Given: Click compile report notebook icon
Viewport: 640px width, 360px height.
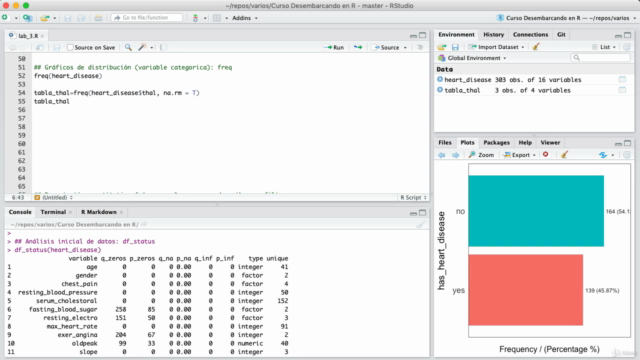Looking at the screenshot, I should click(x=163, y=47).
